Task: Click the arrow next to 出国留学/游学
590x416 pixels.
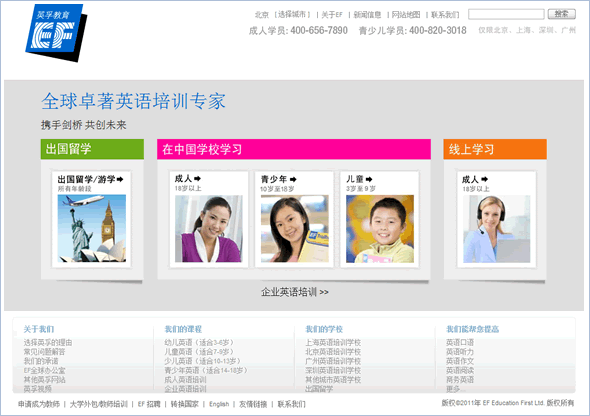Action: tap(120, 179)
